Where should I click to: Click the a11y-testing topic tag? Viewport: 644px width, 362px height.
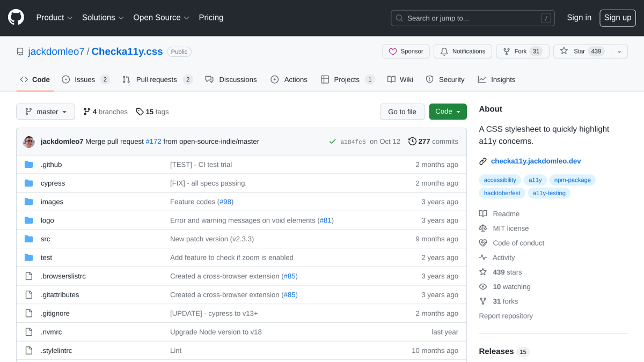[x=549, y=193]
